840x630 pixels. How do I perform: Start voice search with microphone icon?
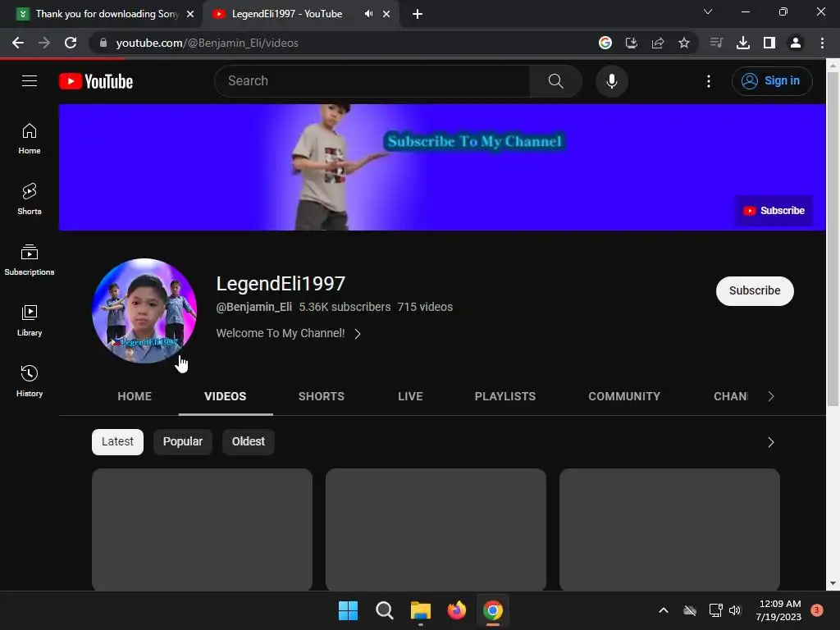click(x=611, y=81)
